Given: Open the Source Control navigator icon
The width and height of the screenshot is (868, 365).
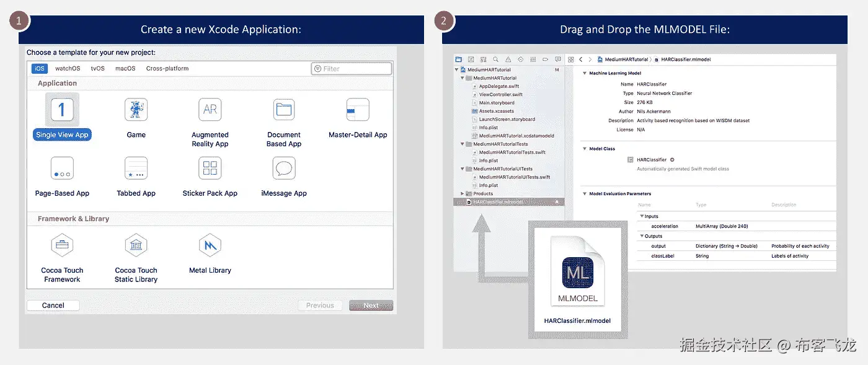Looking at the screenshot, I should (471, 59).
